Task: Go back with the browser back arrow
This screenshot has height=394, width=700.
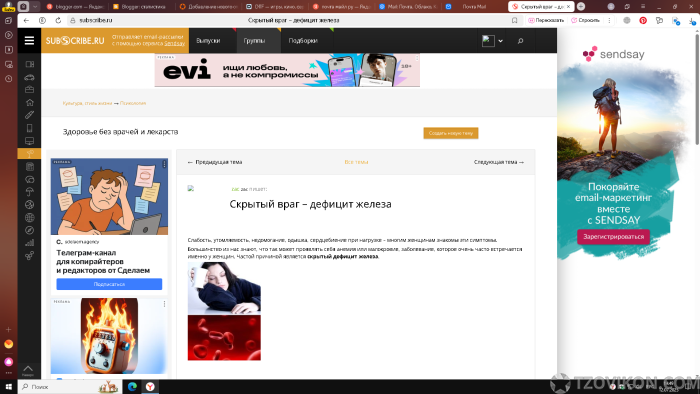Action: pyautogui.click(x=26, y=21)
